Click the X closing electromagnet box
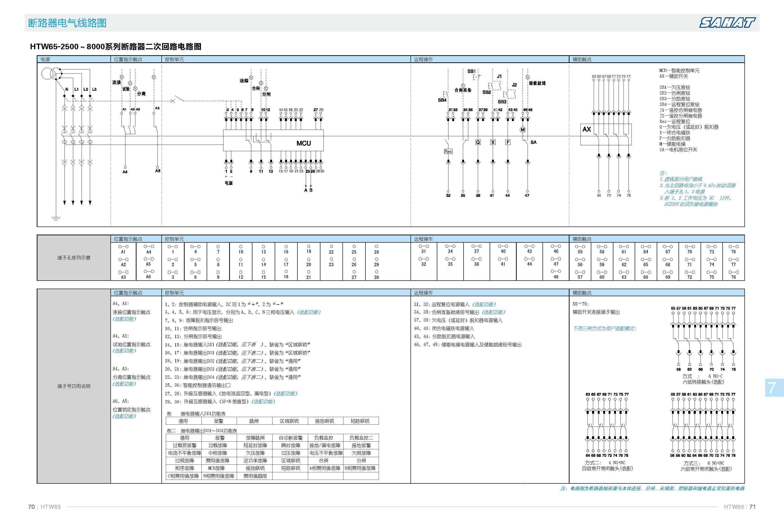 click(493, 142)
